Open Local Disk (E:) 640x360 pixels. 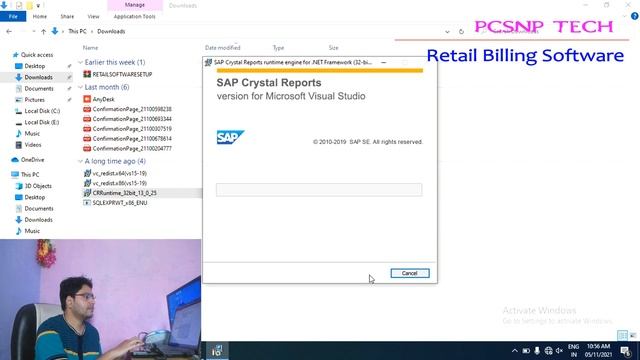(x=42, y=122)
